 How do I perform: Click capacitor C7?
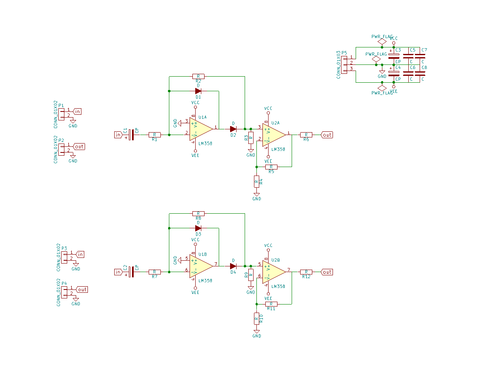click(x=420, y=56)
